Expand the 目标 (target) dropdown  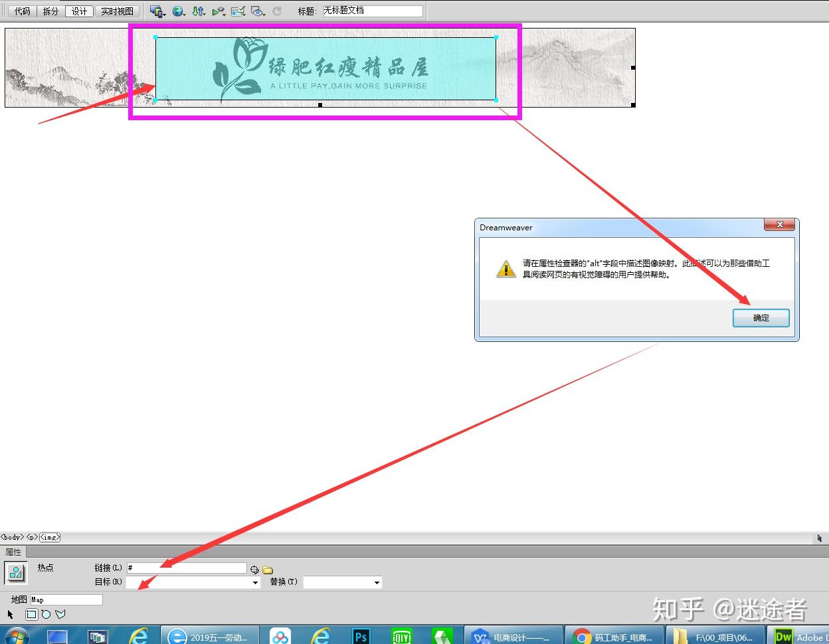pos(255,582)
